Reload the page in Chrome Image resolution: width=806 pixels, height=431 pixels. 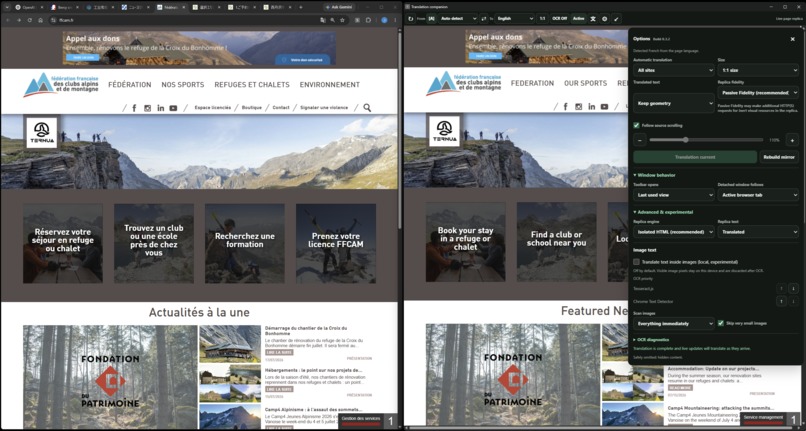pyautogui.click(x=29, y=20)
